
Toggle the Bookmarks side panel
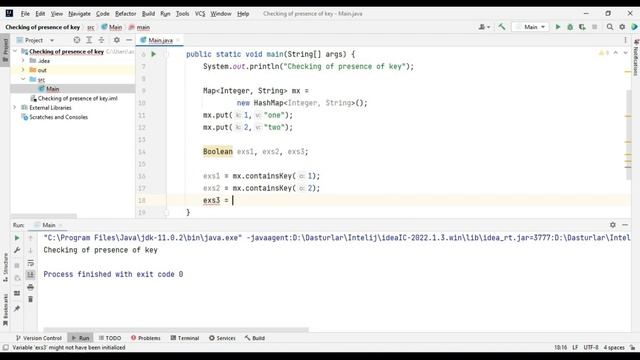(5, 309)
